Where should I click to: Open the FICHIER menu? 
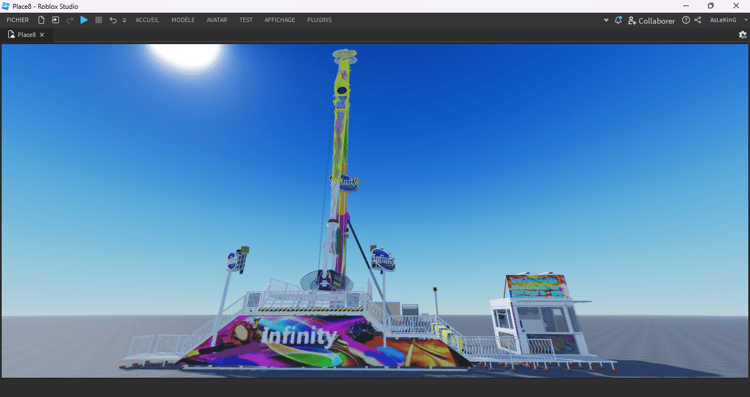[x=18, y=20]
